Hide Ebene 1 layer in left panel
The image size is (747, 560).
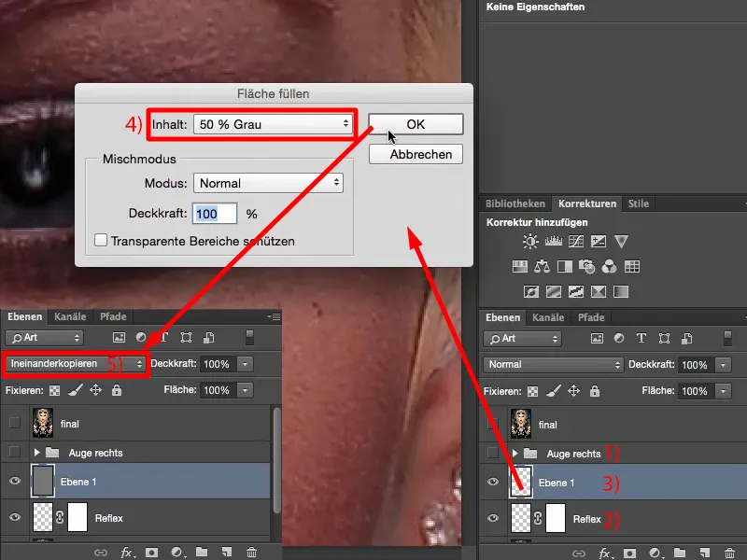[15, 481]
